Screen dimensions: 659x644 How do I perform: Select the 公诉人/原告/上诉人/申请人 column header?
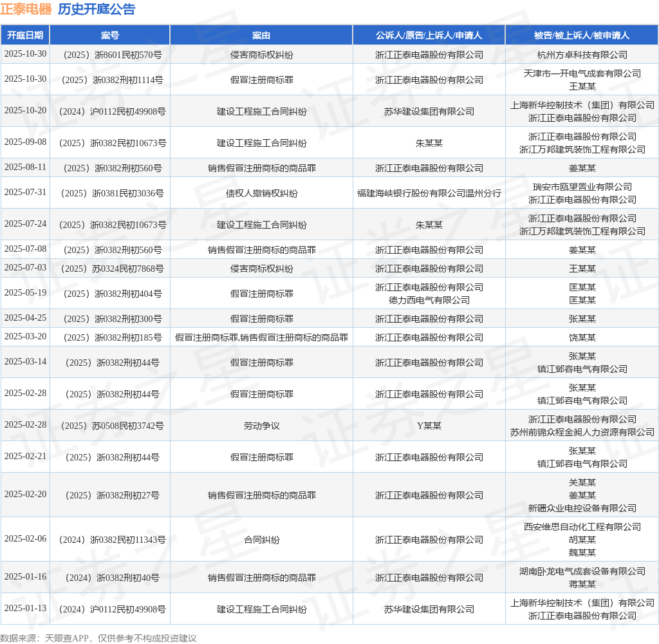tap(429, 35)
